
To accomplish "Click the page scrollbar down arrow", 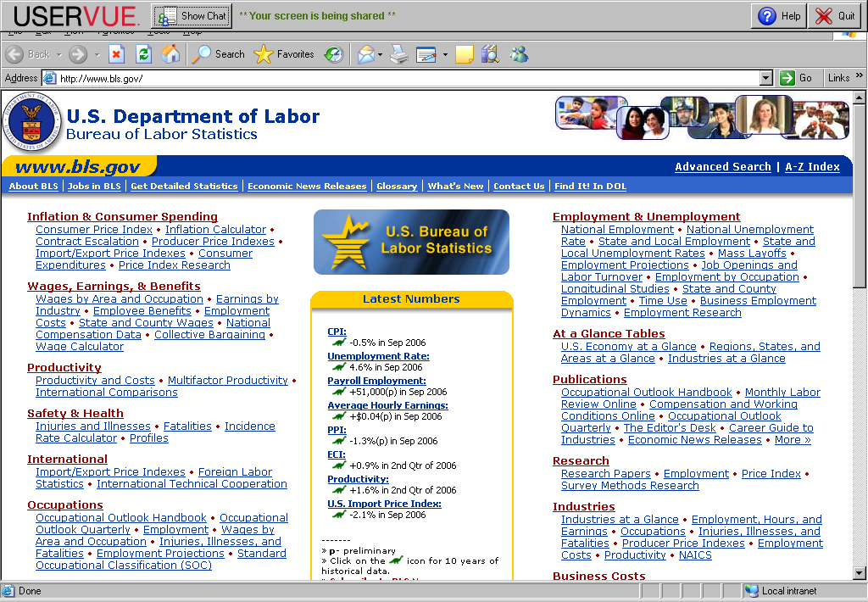I will point(860,573).
